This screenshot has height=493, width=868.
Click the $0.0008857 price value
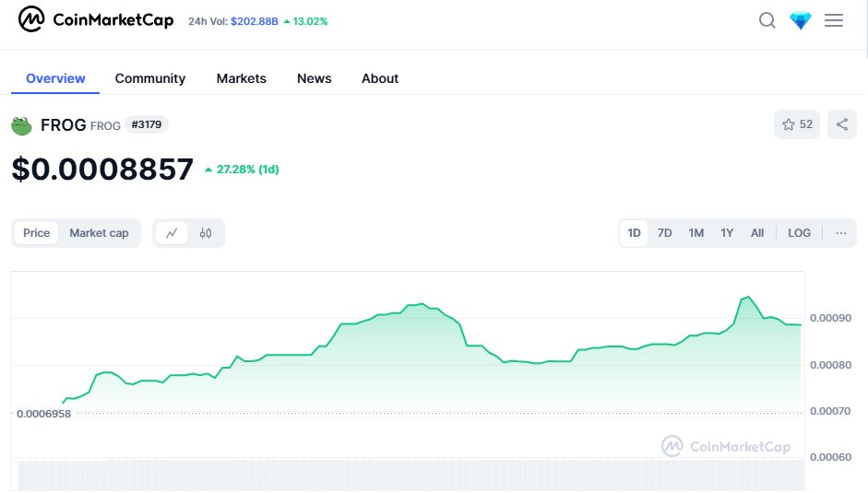coord(102,169)
